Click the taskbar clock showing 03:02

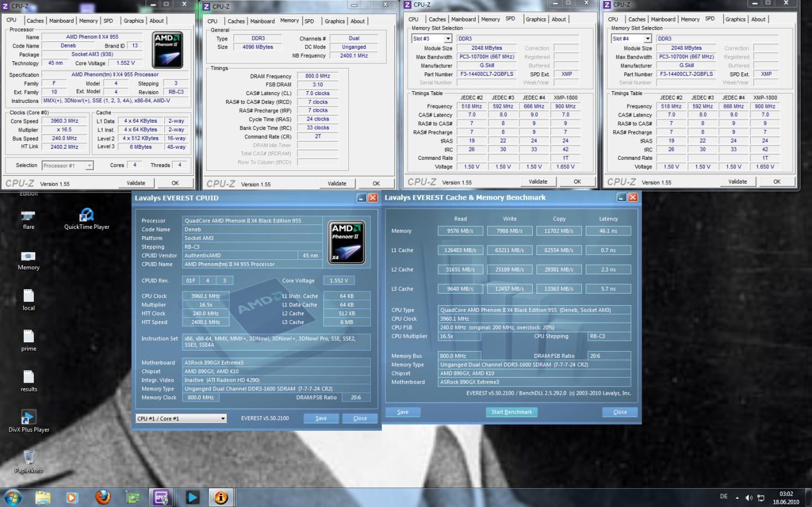[x=786, y=498]
